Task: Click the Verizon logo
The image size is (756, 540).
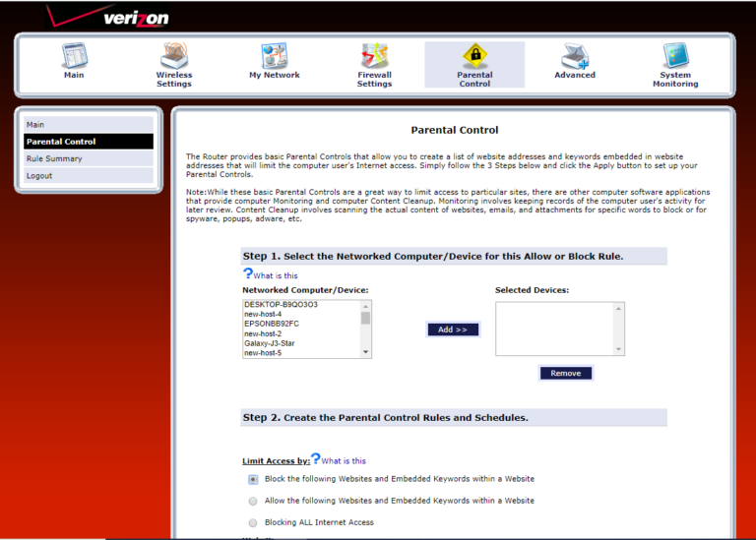Action: pyautogui.click(x=108, y=17)
